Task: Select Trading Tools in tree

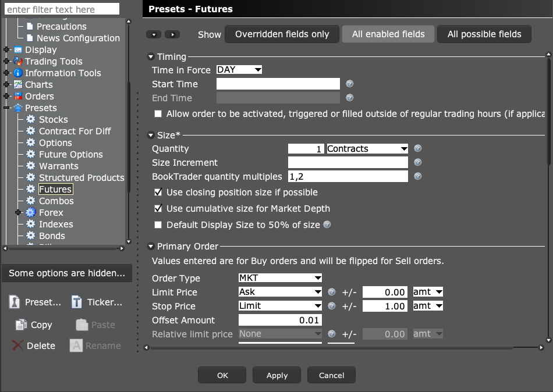Action: click(x=54, y=61)
